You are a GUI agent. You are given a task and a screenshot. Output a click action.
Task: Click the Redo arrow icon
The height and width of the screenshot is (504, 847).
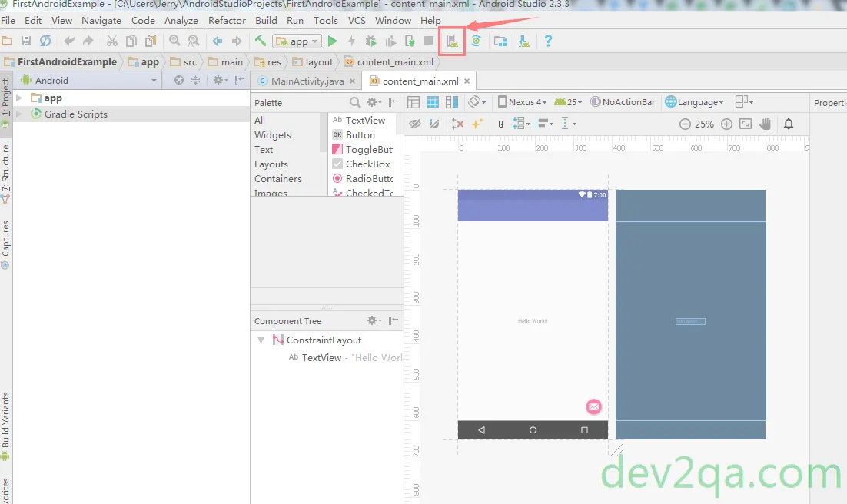pos(88,41)
